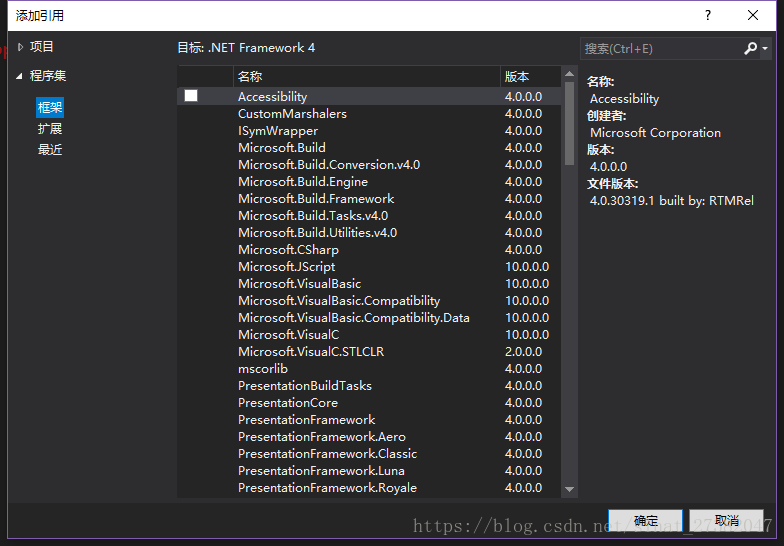Select Microsoft.Build.Utilities.v4.0 entry
Viewport: 784px width, 546px height.
tap(369, 232)
